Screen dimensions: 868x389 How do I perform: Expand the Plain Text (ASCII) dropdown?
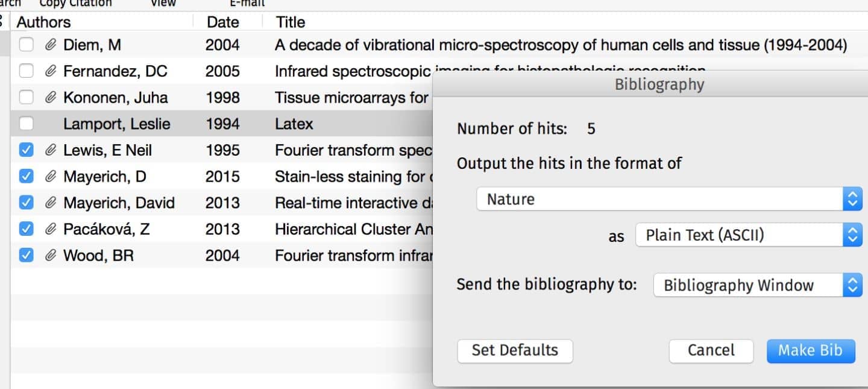[749, 235]
